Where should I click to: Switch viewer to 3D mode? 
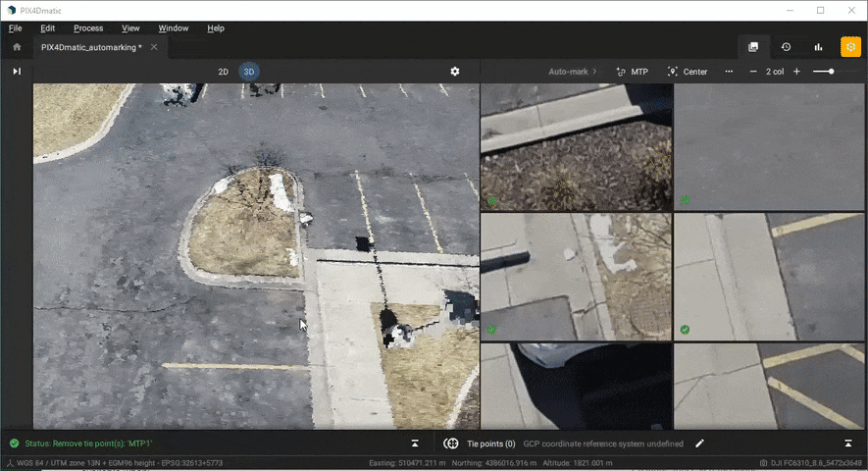[x=249, y=72]
